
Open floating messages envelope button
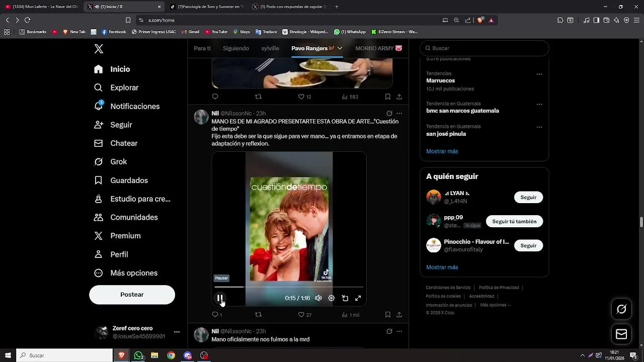(x=621, y=334)
